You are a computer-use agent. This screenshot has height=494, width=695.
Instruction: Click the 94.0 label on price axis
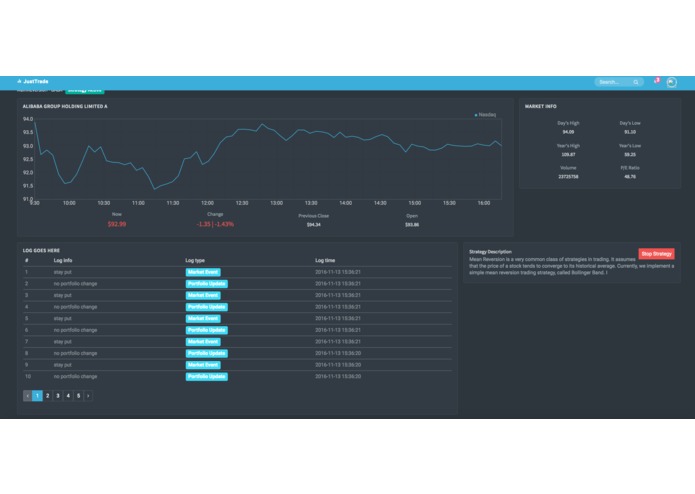coord(28,119)
